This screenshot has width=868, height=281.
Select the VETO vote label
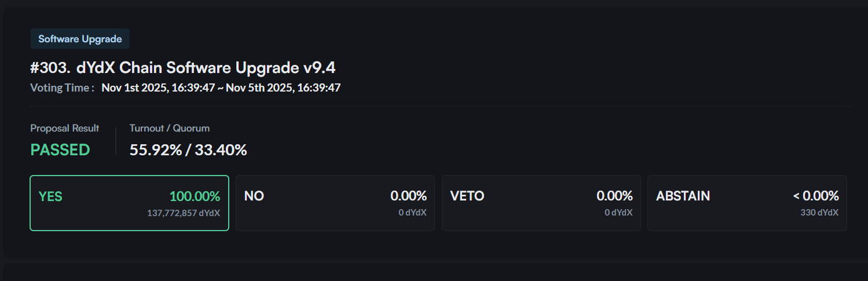(467, 196)
